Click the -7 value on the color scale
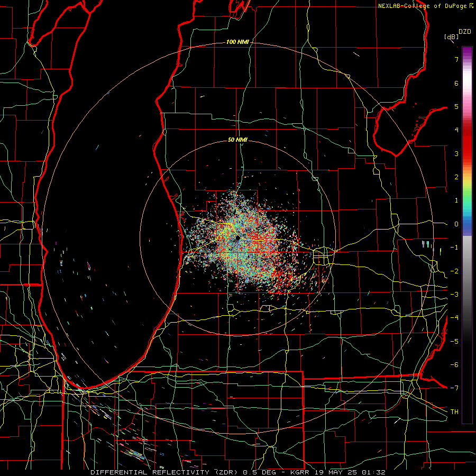The image size is (476, 476). 454,388
